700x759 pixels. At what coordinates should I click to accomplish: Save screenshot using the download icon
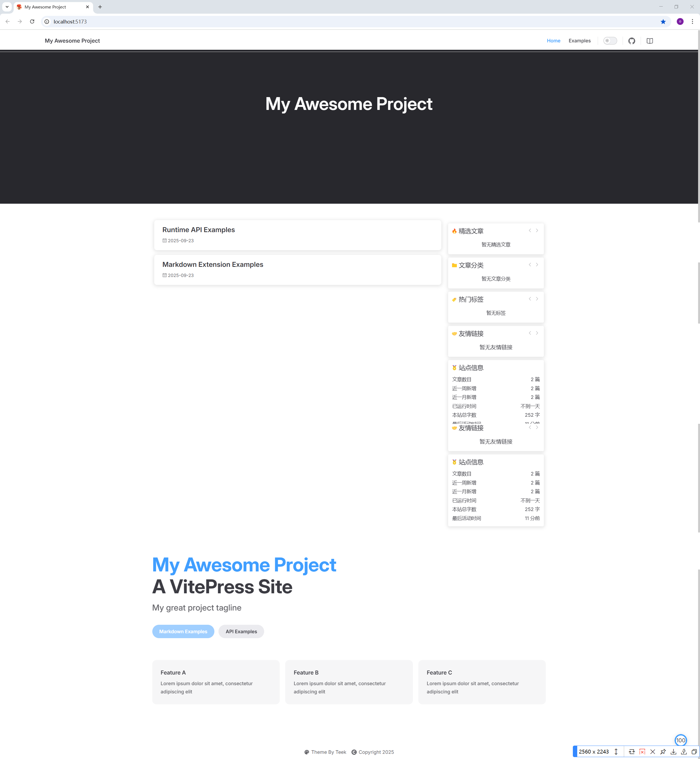point(673,752)
